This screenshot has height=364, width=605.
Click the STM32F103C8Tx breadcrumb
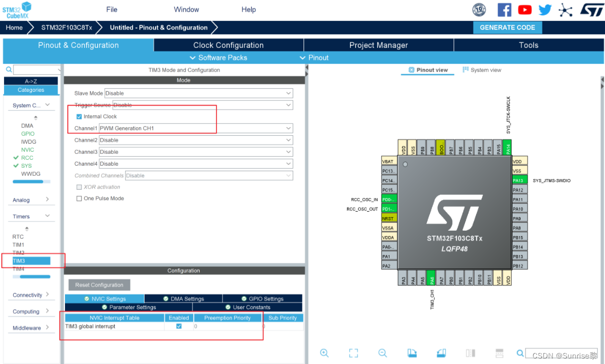click(x=66, y=27)
